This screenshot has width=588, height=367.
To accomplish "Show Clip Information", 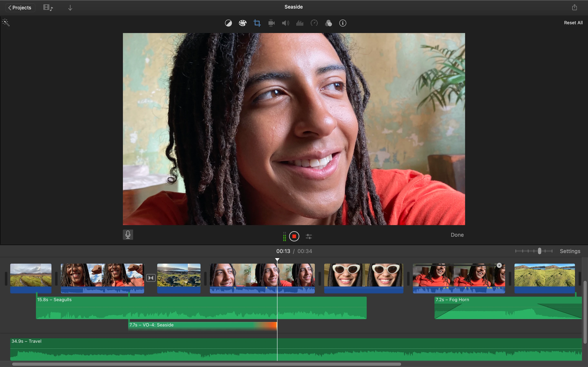I will [x=342, y=23].
